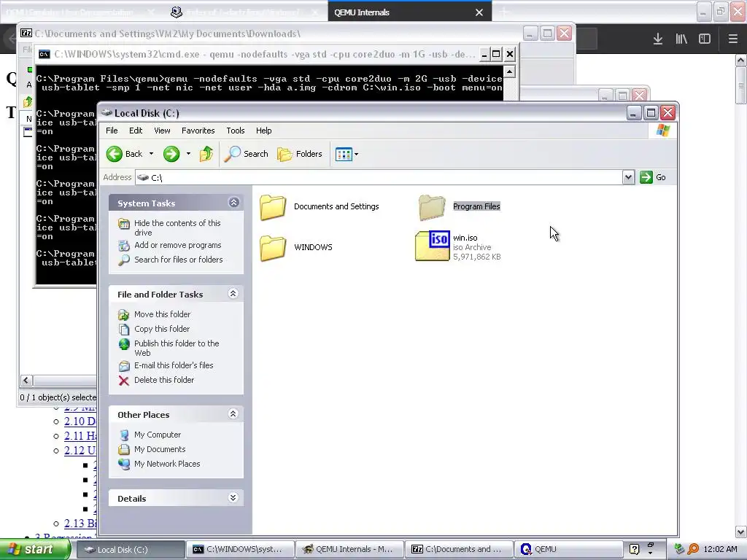This screenshot has height=560, width=747.
Task: Click the green Forward arrow button
Action: (x=171, y=154)
